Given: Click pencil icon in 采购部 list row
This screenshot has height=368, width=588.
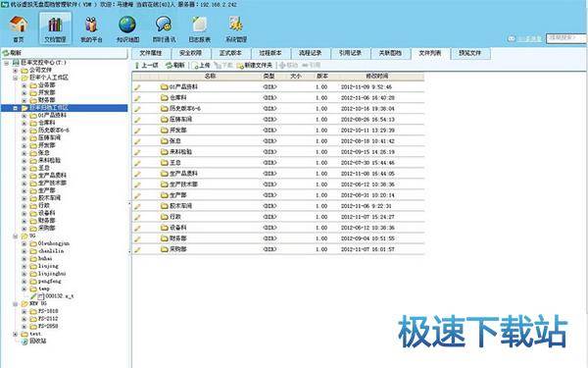Looking at the screenshot, I should 137,249.
